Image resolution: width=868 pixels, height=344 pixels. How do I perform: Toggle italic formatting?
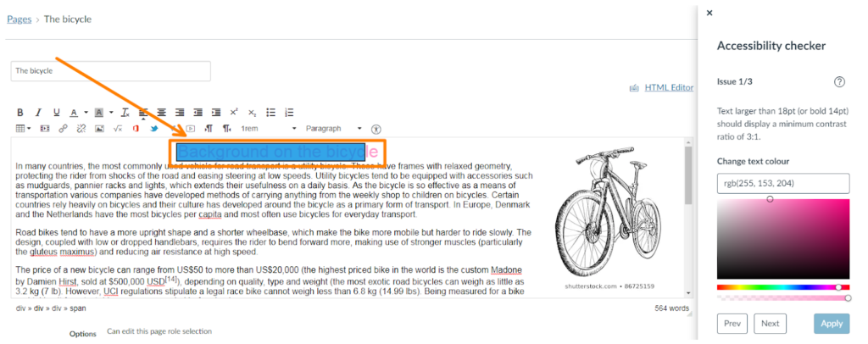click(x=38, y=113)
